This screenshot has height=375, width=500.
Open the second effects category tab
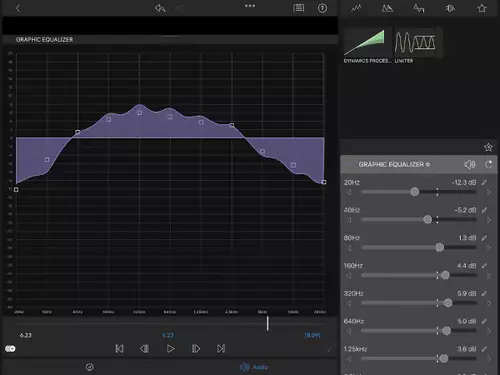click(x=387, y=8)
